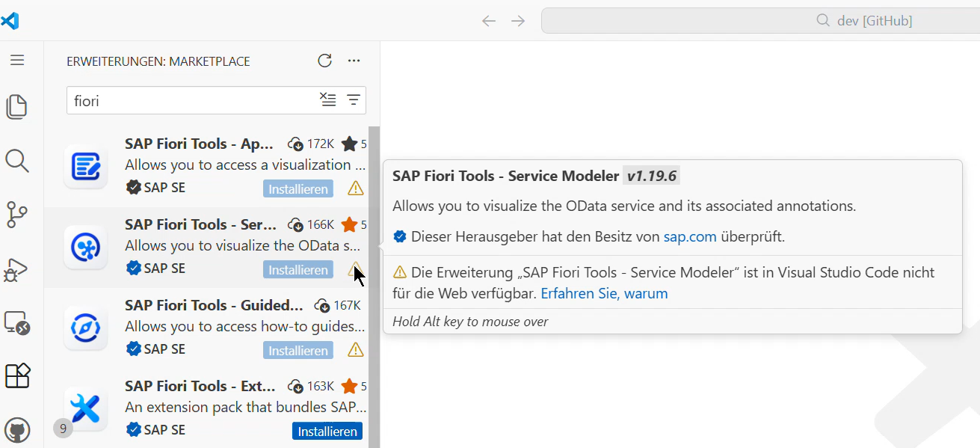Open the Source Control view
This screenshot has height=448, width=980.
18,215
